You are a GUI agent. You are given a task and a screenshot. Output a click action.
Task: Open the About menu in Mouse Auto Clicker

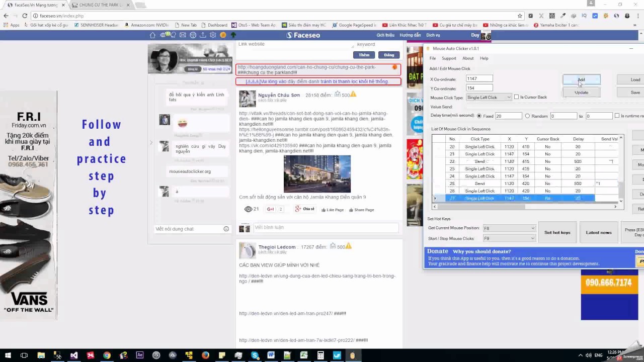468,58
